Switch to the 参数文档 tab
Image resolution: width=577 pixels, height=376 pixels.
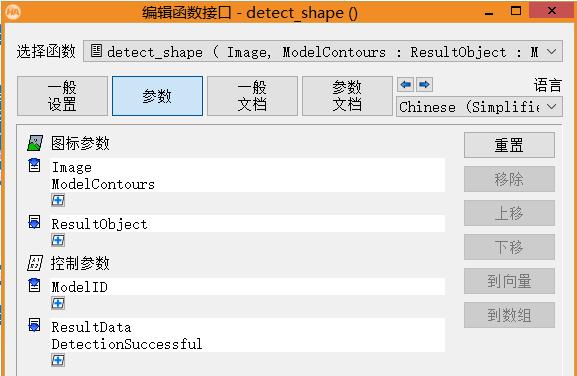[x=347, y=96]
